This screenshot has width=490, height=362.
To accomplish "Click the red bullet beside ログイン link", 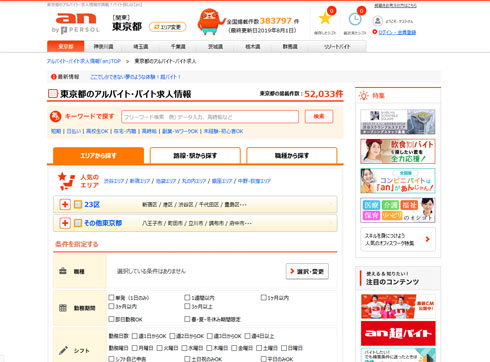I will point(375,32).
